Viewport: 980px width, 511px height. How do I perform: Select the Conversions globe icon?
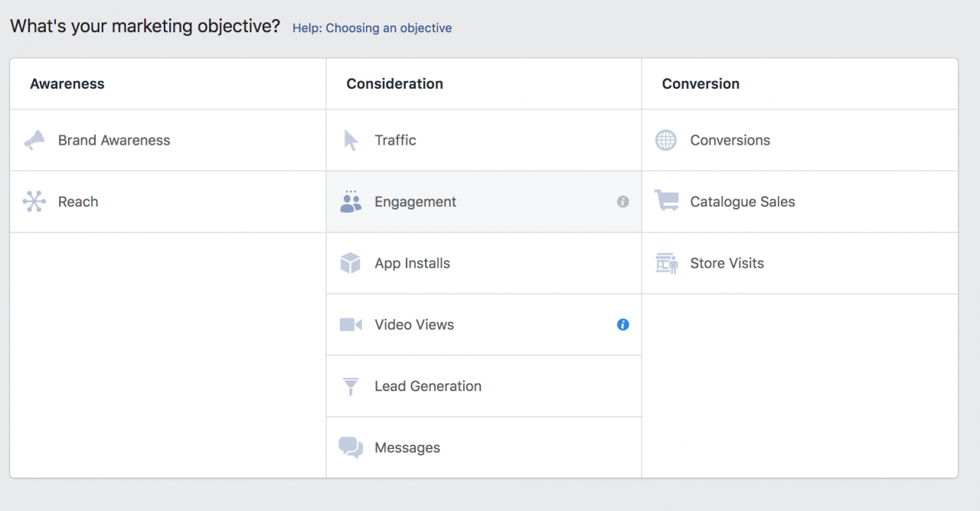tap(666, 140)
